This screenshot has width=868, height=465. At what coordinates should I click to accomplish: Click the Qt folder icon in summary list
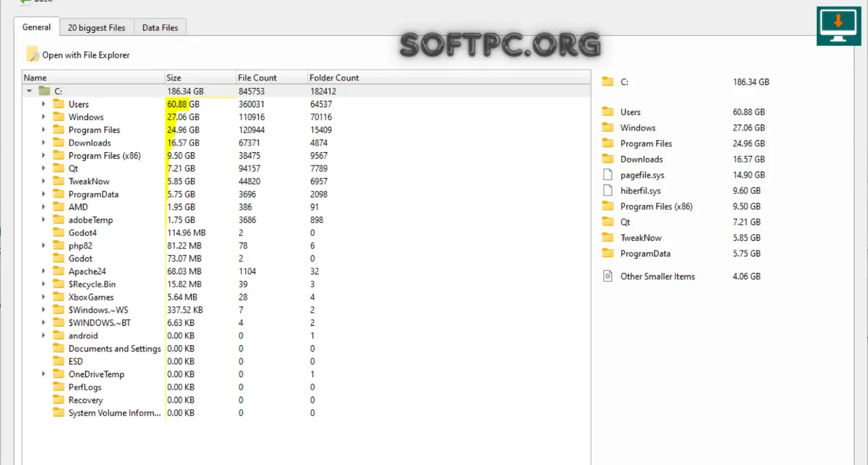pos(608,222)
